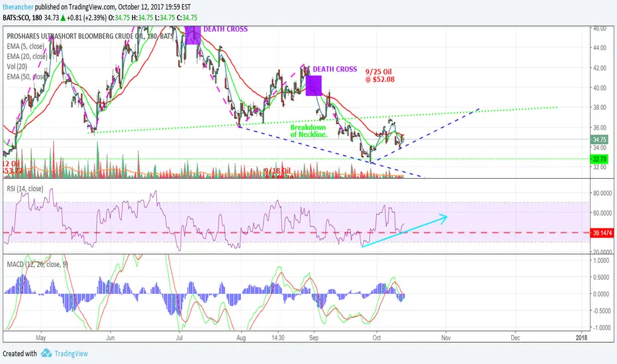Viewport: 617px width, 364px height.
Task: Open the therancher author link
Action: tap(18, 7)
